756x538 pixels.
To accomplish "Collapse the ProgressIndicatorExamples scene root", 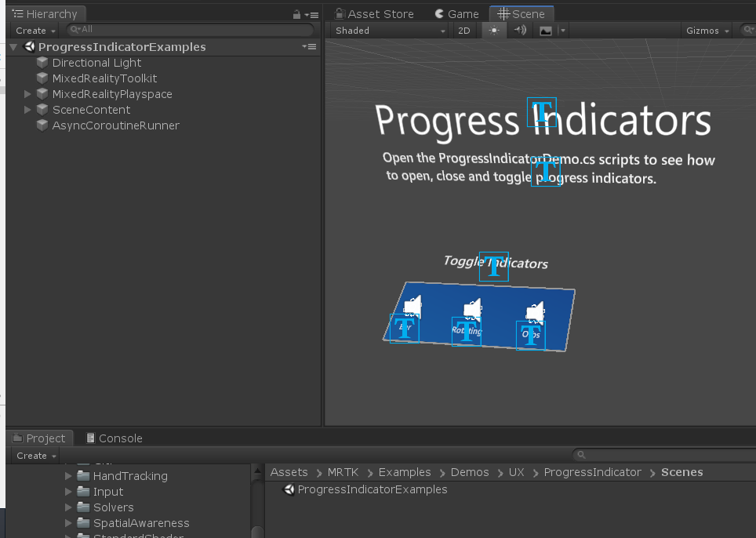I will pyautogui.click(x=13, y=47).
